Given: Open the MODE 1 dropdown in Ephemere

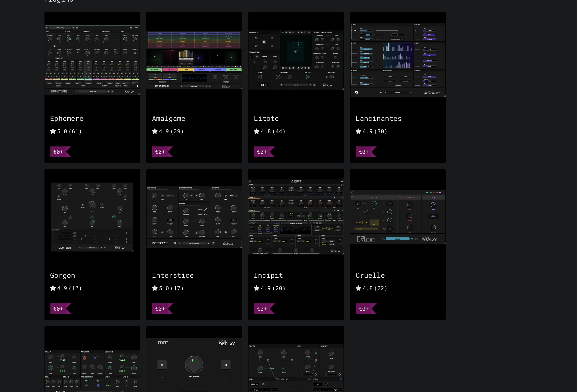Looking at the screenshot, I should (x=59, y=59).
